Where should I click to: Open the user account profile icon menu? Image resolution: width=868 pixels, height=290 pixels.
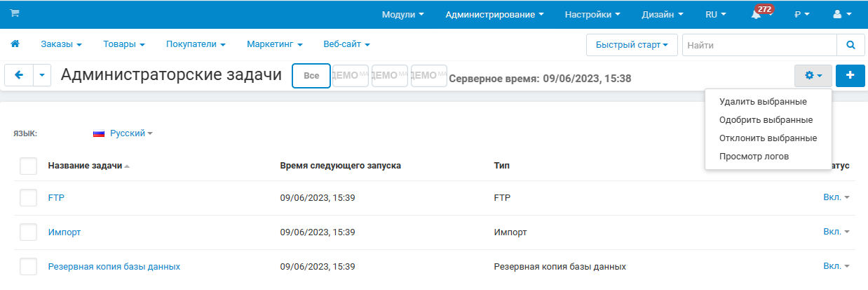[x=842, y=14]
